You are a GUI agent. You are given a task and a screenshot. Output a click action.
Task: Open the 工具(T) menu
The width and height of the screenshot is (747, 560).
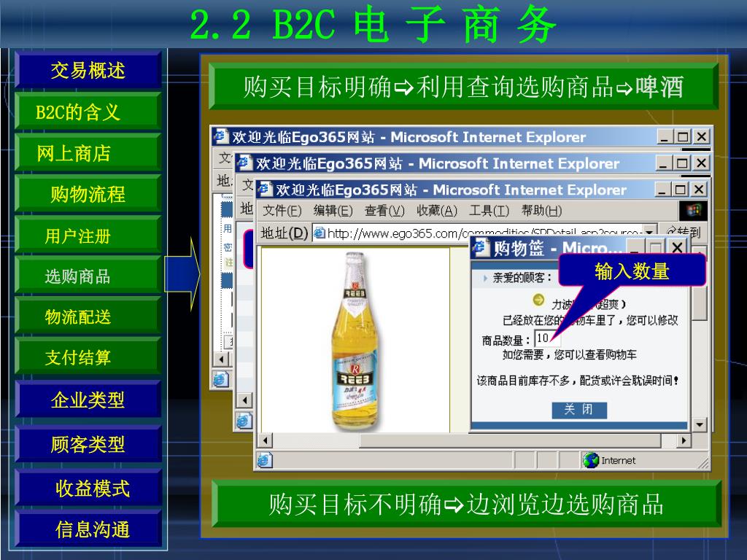(x=489, y=211)
